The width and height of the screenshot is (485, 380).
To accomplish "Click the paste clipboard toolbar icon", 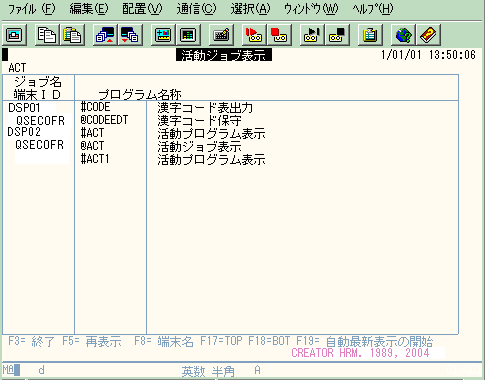I will click(72, 35).
